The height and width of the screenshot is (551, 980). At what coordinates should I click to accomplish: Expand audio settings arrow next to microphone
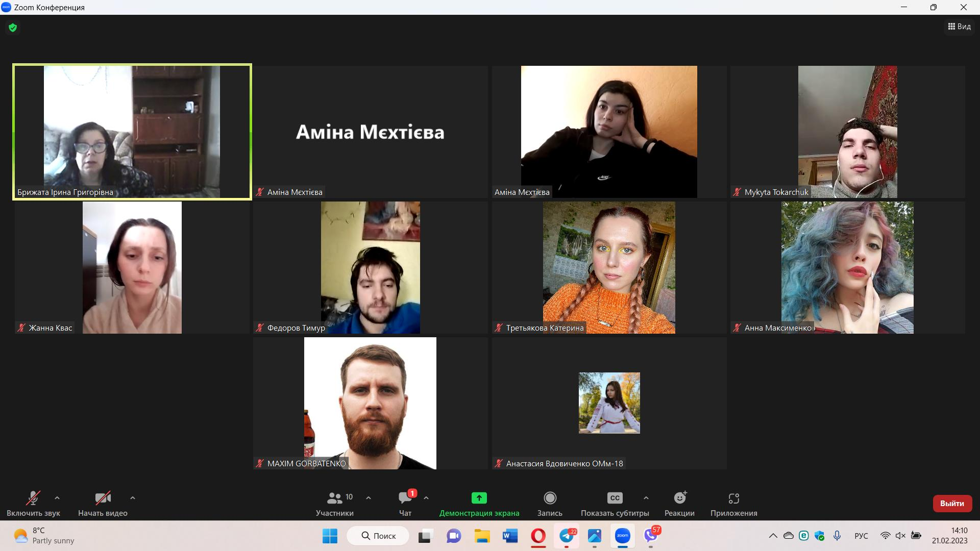[x=57, y=498]
